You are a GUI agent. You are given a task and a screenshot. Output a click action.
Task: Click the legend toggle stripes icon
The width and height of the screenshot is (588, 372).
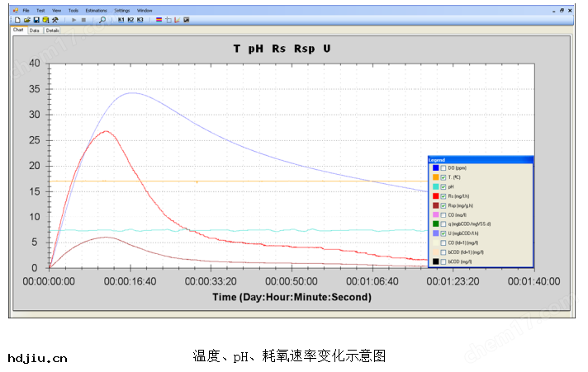[x=159, y=19]
